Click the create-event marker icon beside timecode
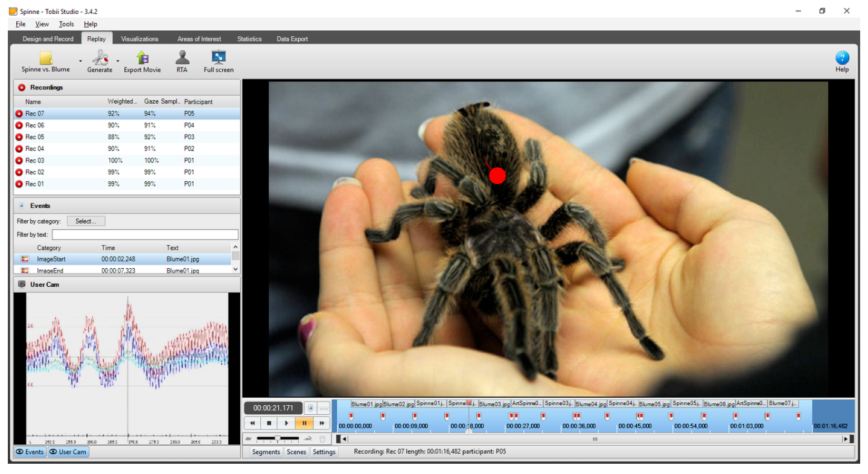The width and height of the screenshot is (868, 474). click(x=310, y=408)
